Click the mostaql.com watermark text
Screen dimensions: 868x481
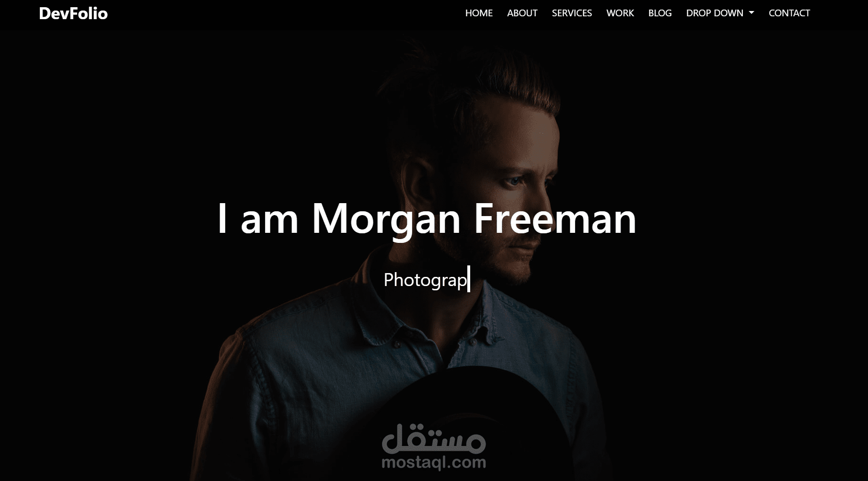(x=434, y=462)
